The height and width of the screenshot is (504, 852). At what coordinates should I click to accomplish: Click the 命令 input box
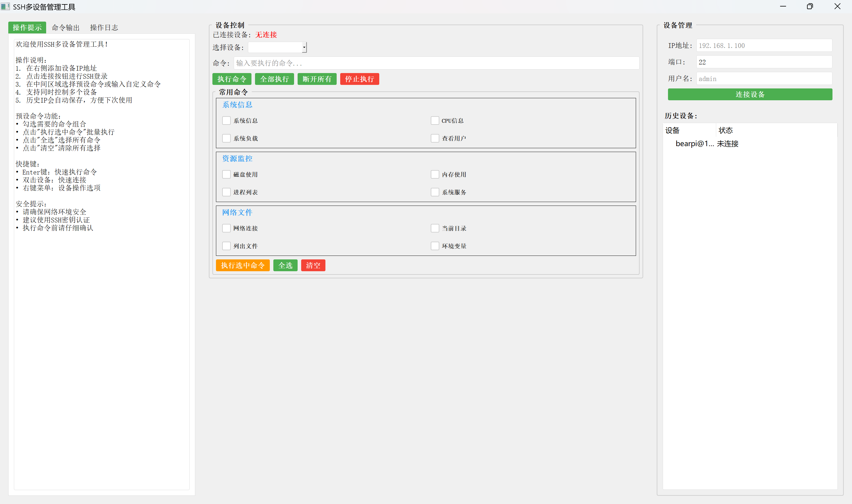(x=436, y=63)
